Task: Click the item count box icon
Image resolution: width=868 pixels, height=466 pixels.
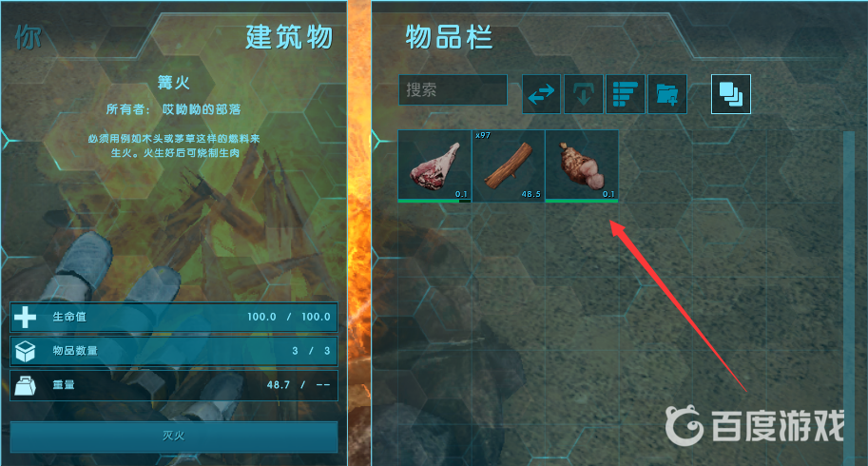Action: point(25,351)
